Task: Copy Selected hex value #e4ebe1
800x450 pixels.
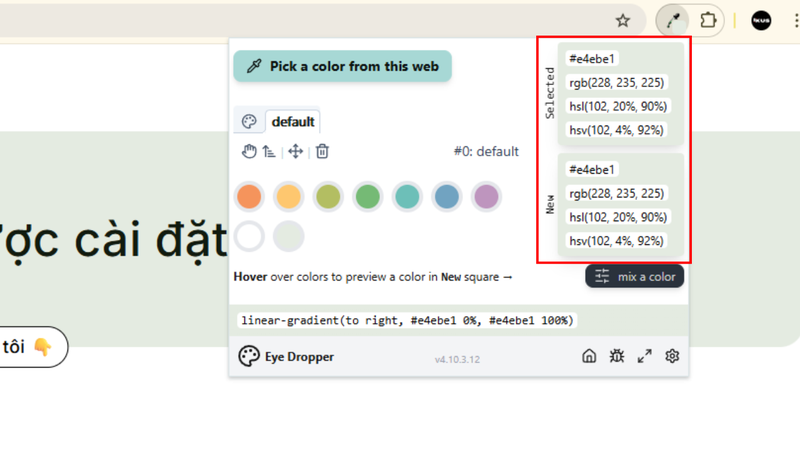Action: click(x=592, y=59)
